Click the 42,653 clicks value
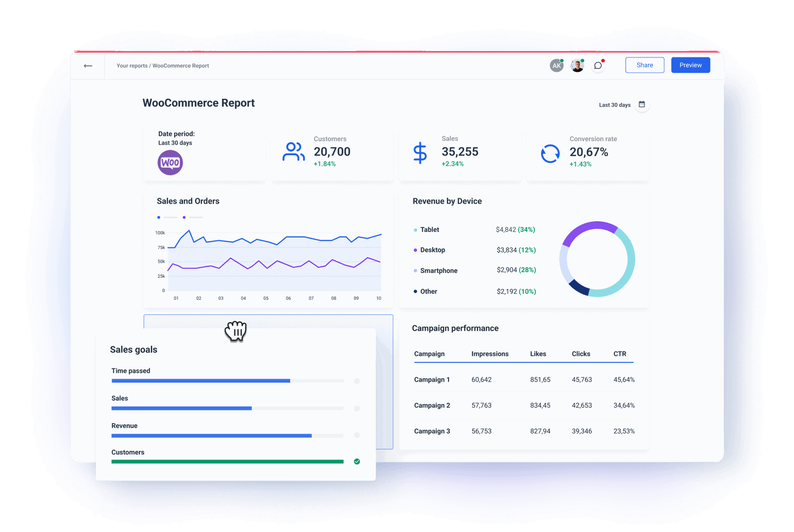Image resolution: width=794 pixels, height=532 pixels. point(582,405)
